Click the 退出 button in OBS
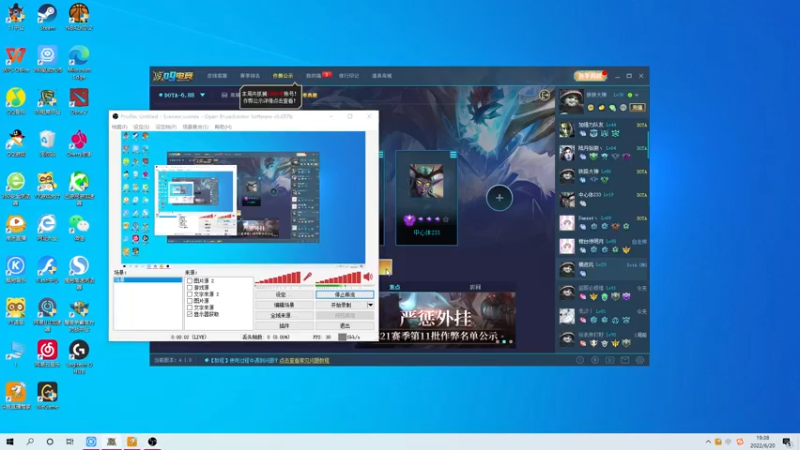800x450 pixels. [x=345, y=326]
